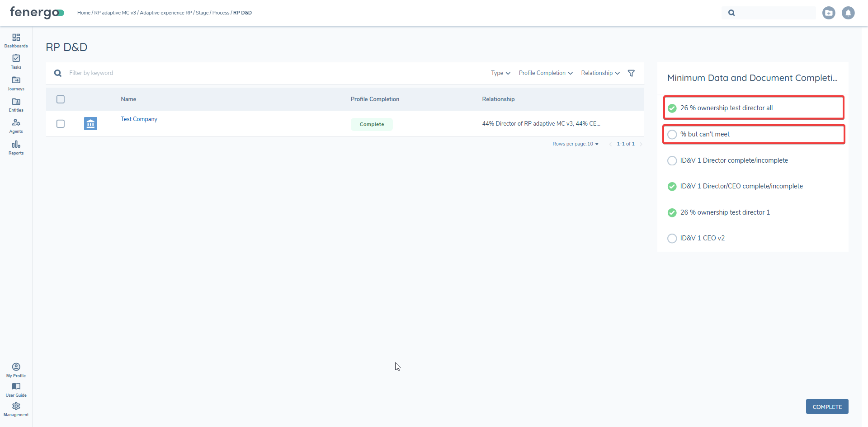
Task: Expand the Profile Completion dropdown
Action: point(545,73)
